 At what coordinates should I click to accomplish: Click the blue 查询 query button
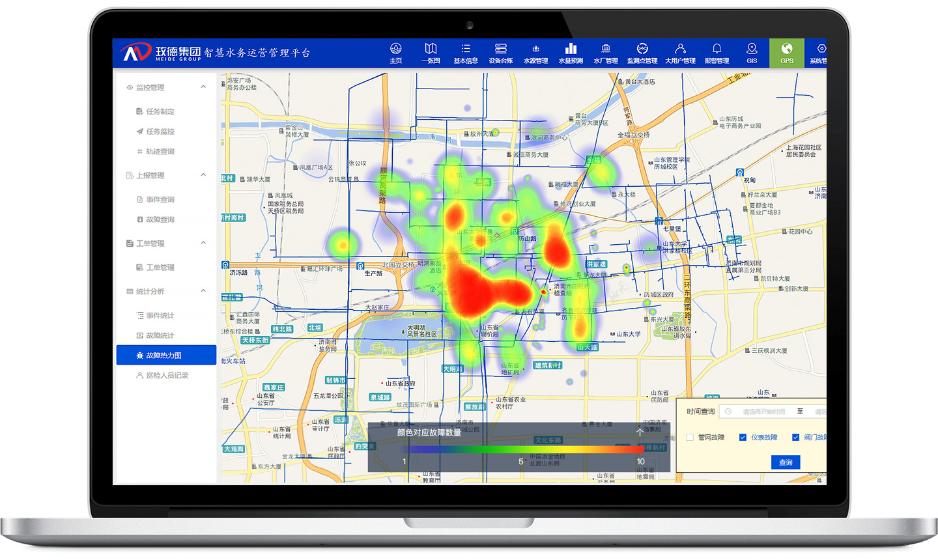click(786, 462)
